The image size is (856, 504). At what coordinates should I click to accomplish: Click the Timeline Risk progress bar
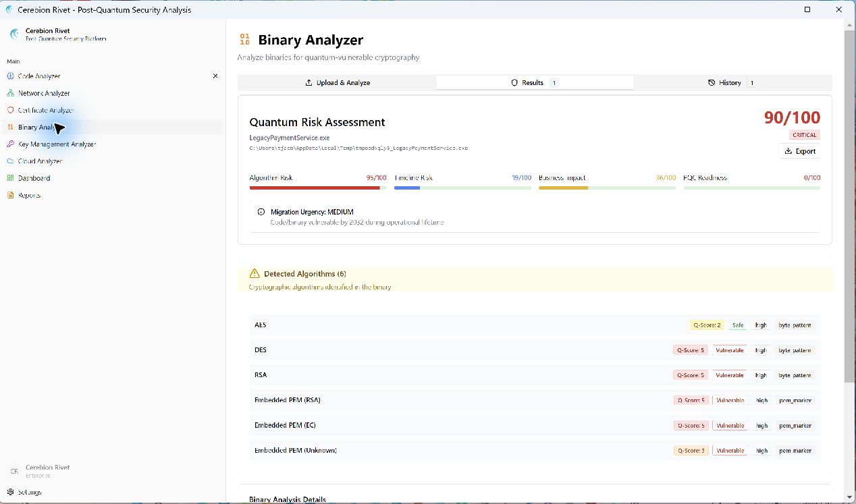[462, 188]
